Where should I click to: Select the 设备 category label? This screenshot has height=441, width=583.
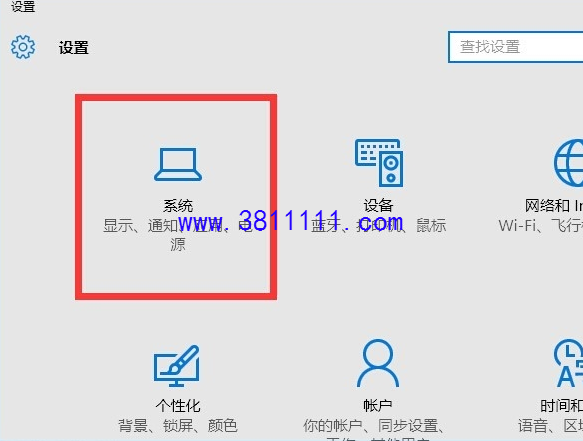379,205
